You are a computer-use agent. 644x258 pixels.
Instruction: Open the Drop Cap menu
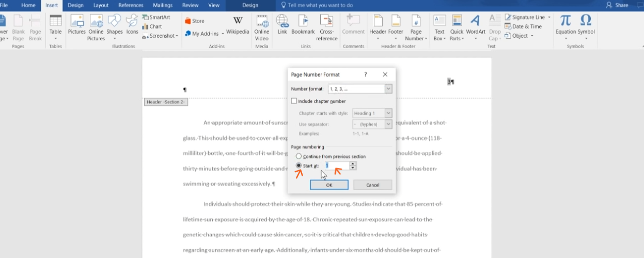click(494, 28)
